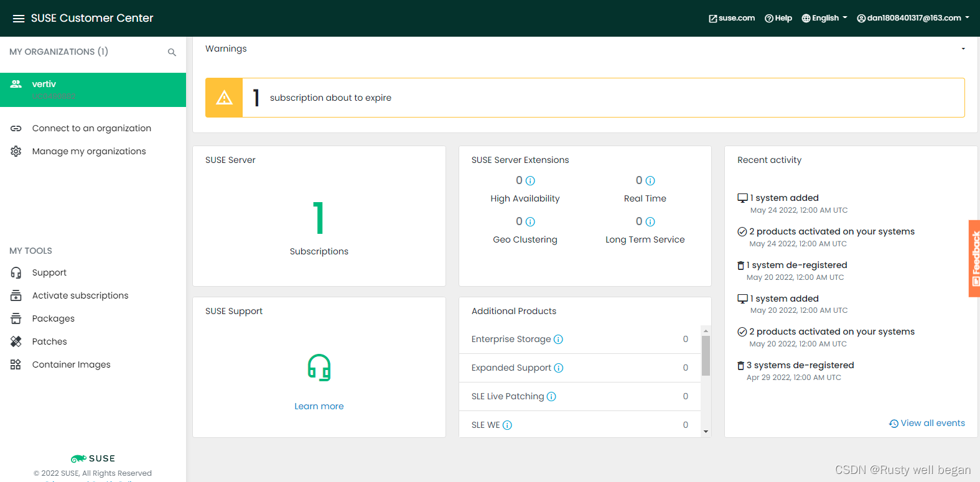Click the link icon beside Connect to an organization
980x482 pixels.
[16, 128]
